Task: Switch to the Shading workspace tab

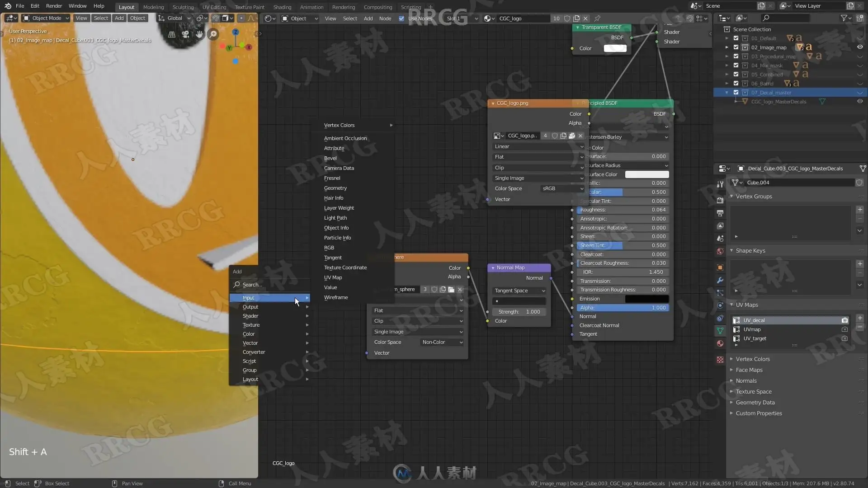Action: coord(282,7)
